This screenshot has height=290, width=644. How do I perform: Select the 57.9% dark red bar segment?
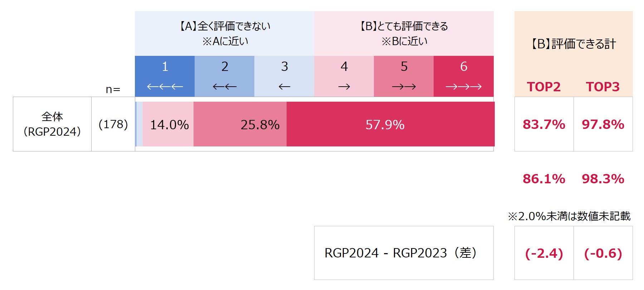point(390,124)
